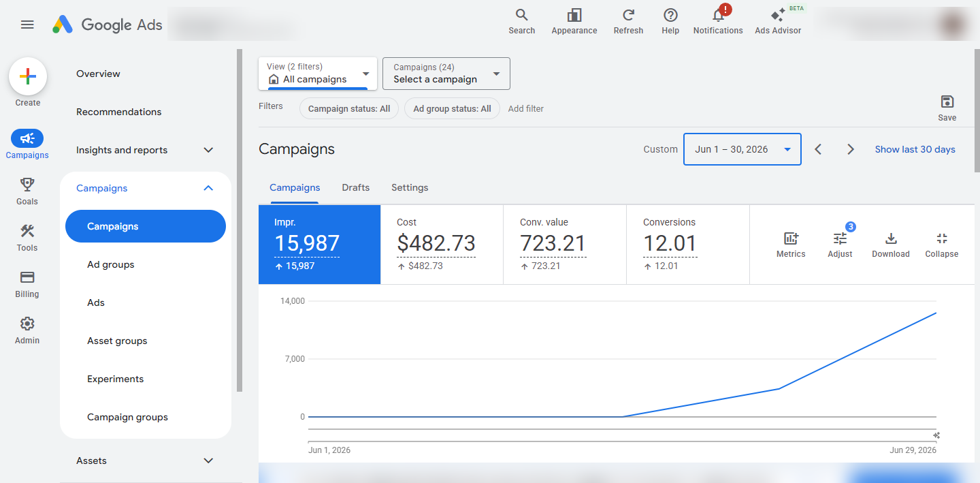Open the Metrics selector
Image resolution: width=980 pixels, height=483 pixels.
(791, 245)
